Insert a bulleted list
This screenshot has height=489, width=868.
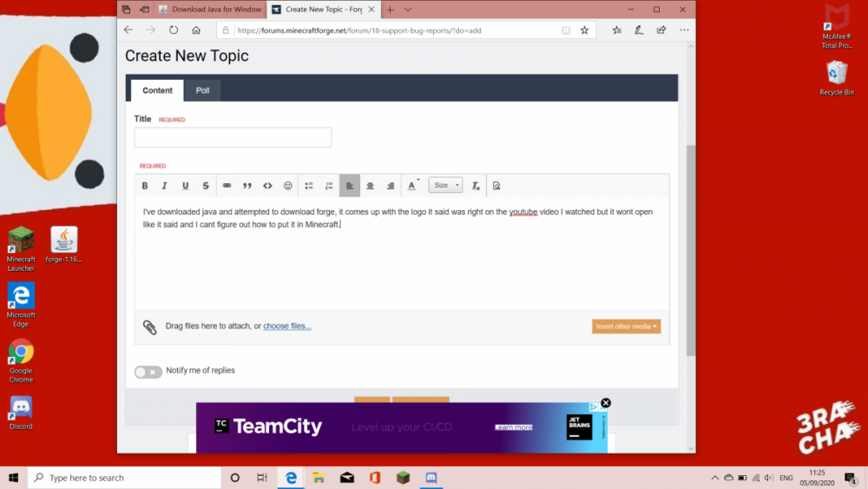tap(309, 186)
